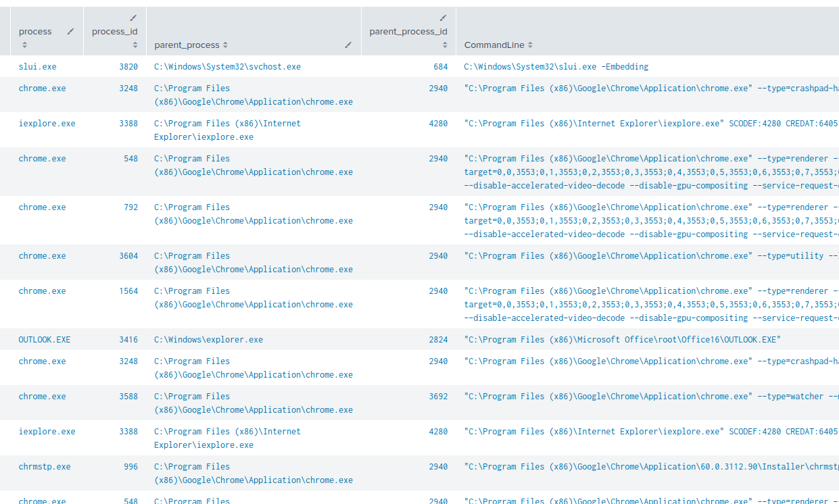Click sort arrows under process column header
This screenshot has width=839, height=504.
24,45
